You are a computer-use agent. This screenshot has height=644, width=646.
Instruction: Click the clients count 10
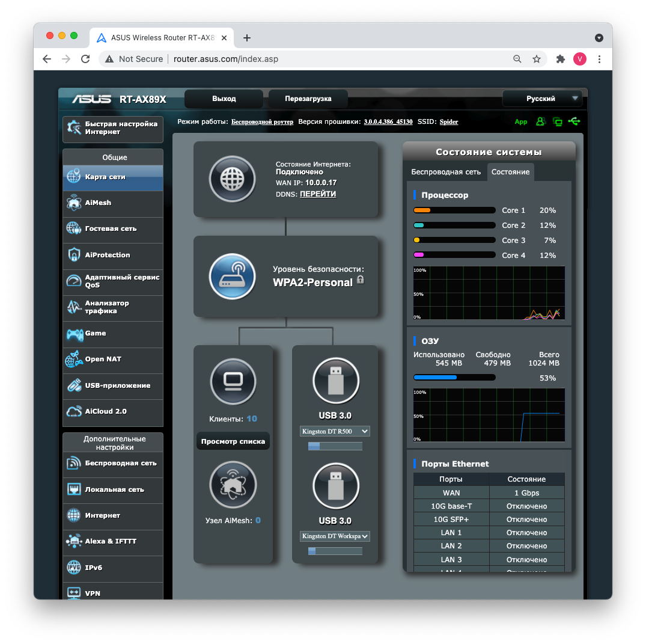point(252,419)
